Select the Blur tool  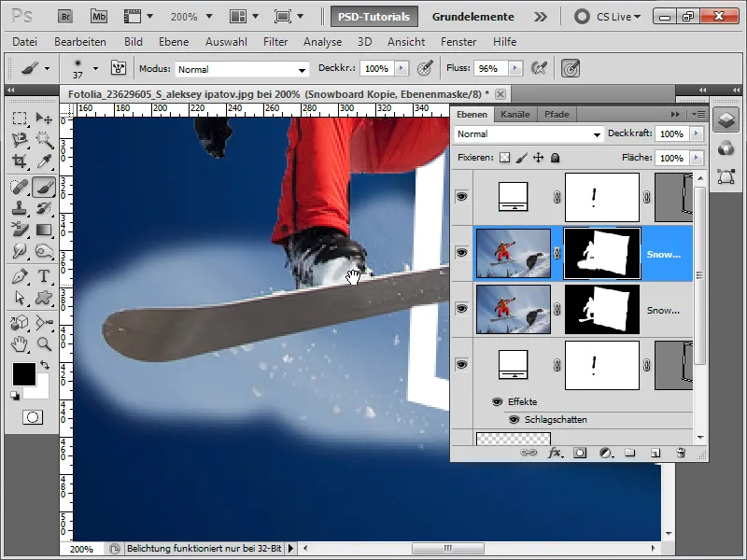pos(20,251)
